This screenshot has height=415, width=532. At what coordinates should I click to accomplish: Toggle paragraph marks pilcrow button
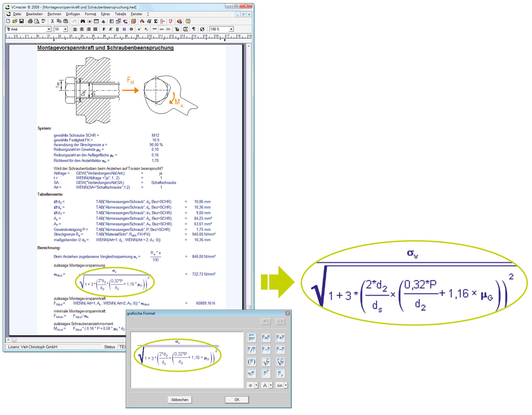point(194,29)
